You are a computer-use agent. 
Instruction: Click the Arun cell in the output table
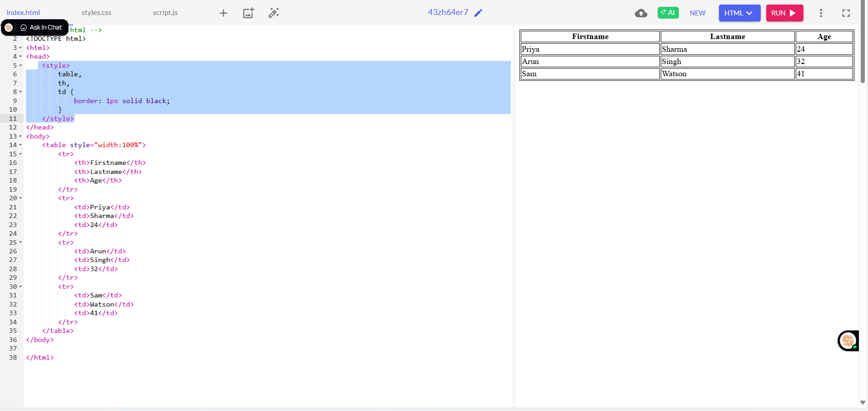pos(590,61)
